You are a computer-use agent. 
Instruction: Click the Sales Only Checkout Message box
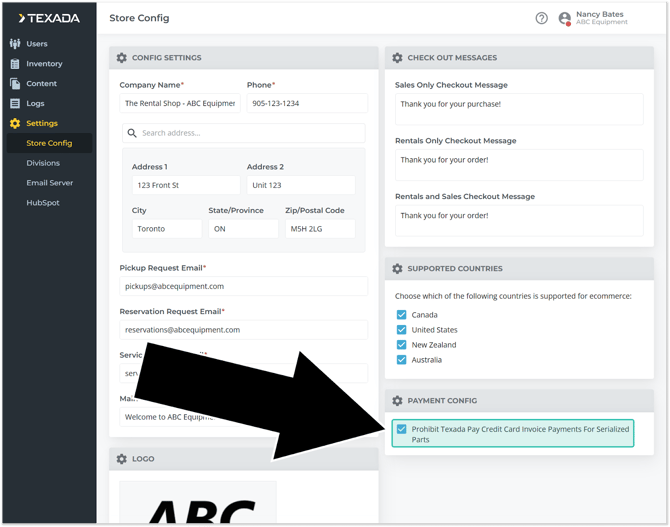(x=518, y=109)
